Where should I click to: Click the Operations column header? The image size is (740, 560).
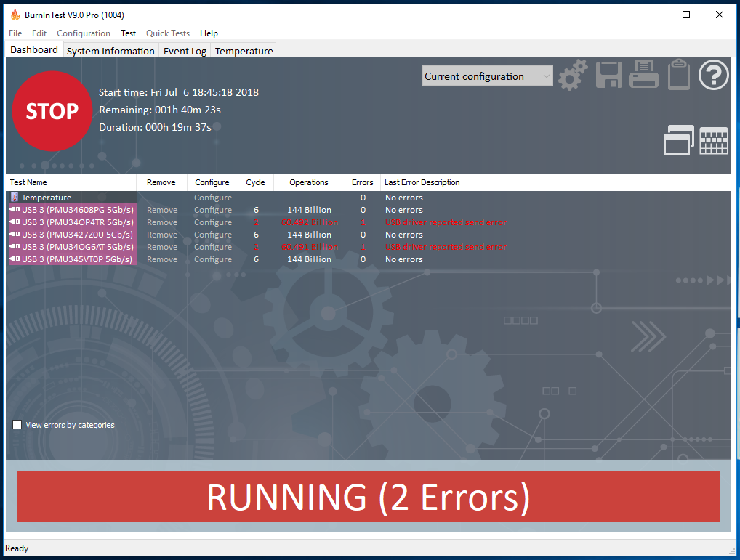(x=309, y=182)
